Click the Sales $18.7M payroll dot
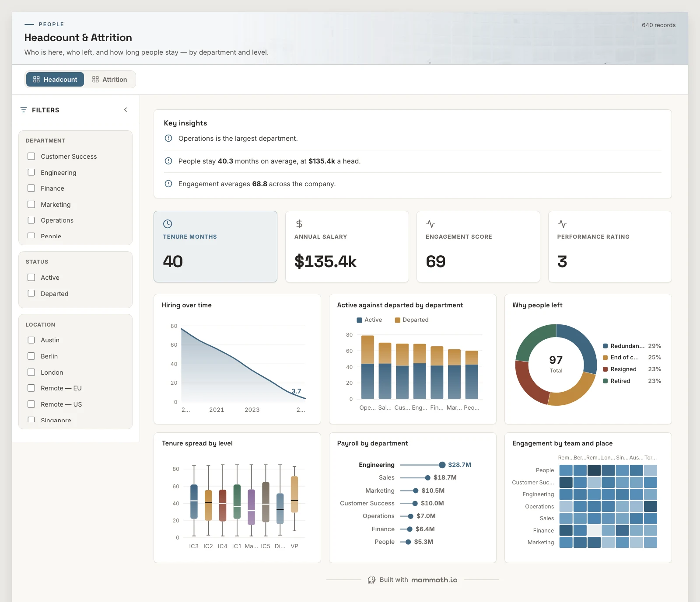 (428, 477)
